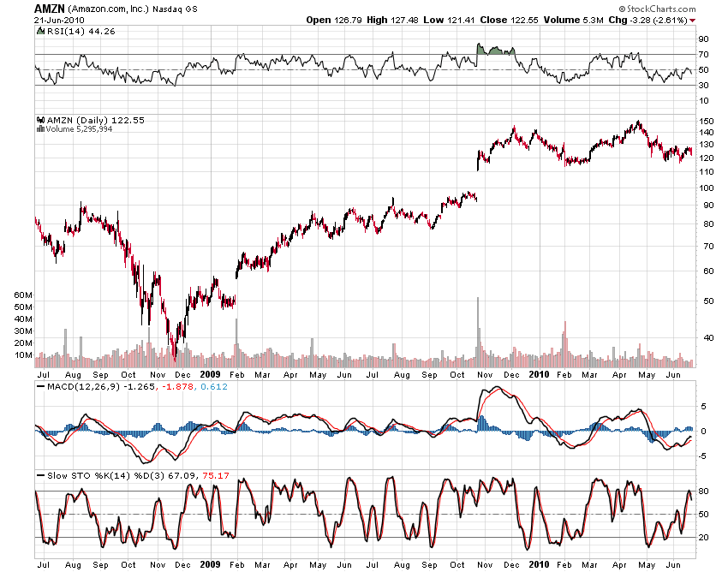
Task: Click the 120 price axis label
Action: 707,158
